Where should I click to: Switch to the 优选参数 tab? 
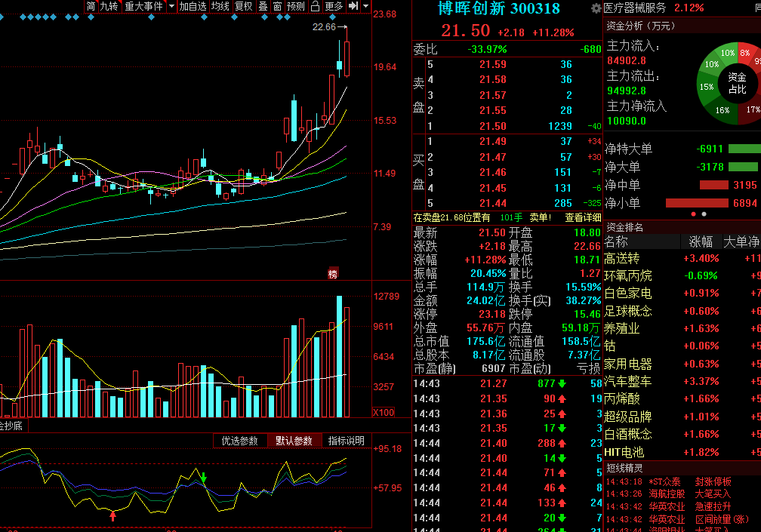coord(240,441)
